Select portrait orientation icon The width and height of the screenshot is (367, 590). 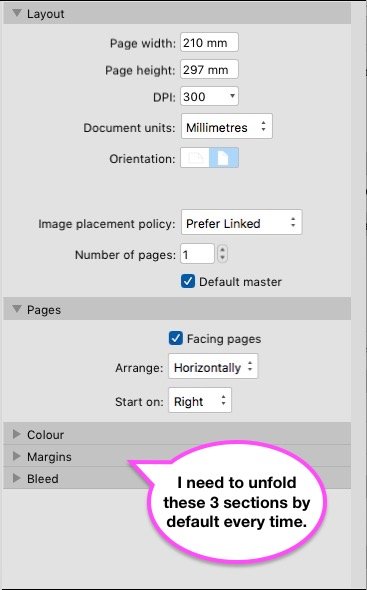point(224,158)
